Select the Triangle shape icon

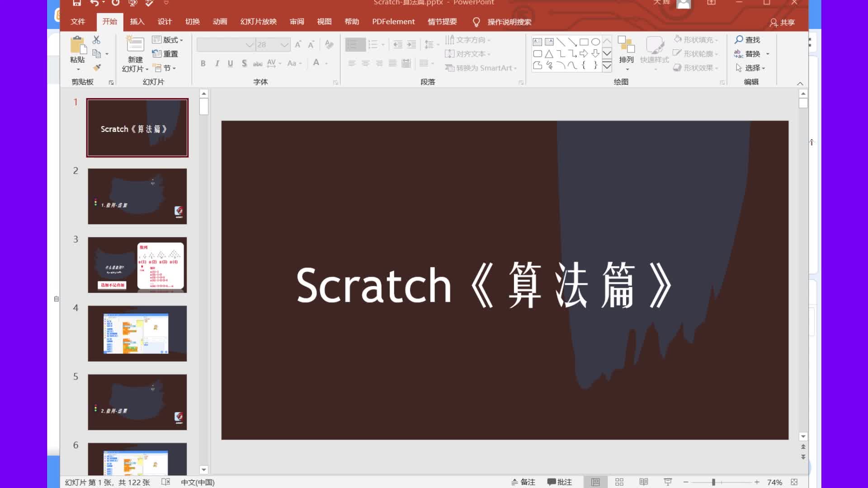[549, 54]
